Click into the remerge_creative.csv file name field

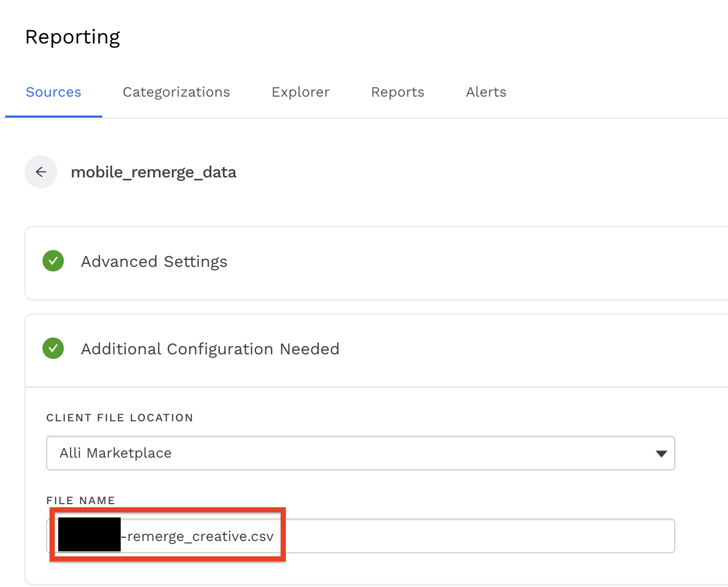[x=460, y=536]
